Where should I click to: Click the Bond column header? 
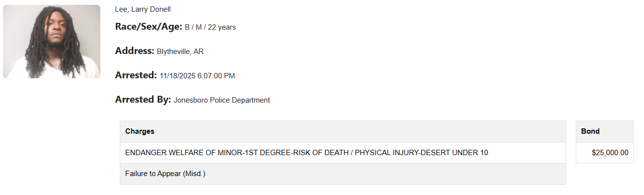click(590, 131)
